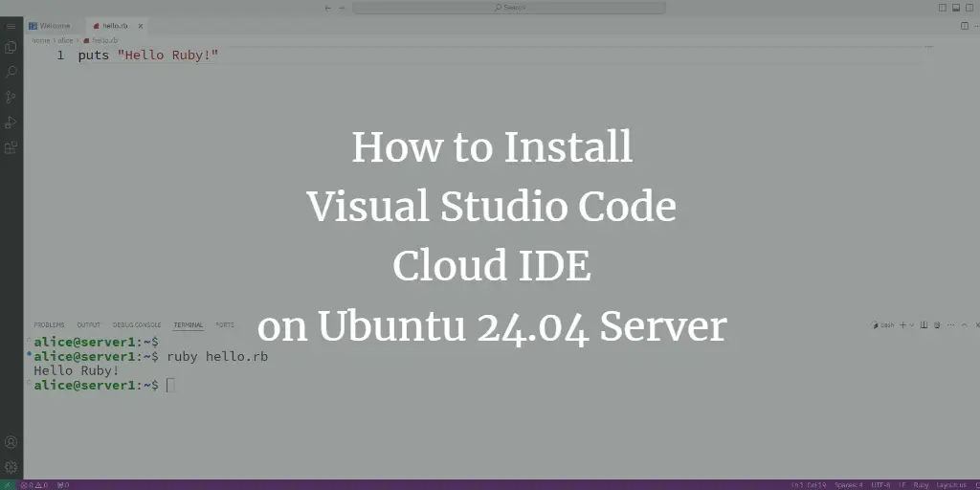Create a new terminal with plus icon

point(902,325)
